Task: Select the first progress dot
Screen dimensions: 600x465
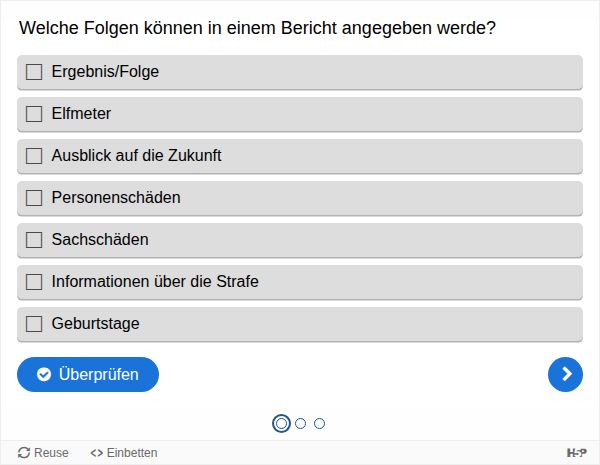Action: pos(281,423)
